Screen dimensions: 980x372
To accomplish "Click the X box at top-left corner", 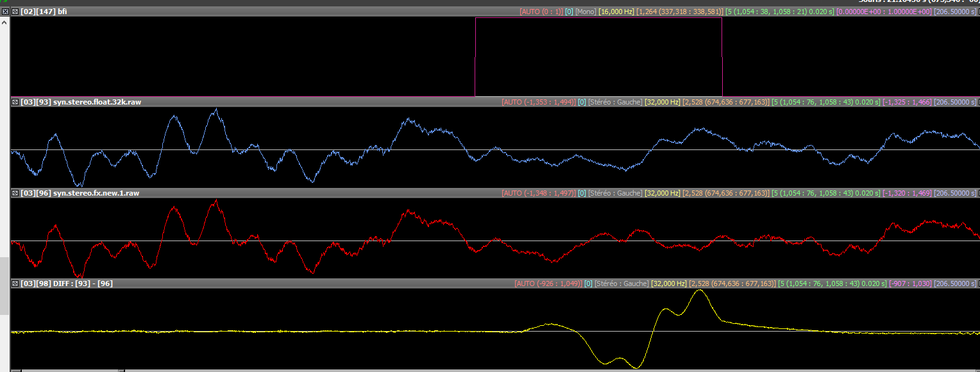I will pyautogui.click(x=4, y=12).
